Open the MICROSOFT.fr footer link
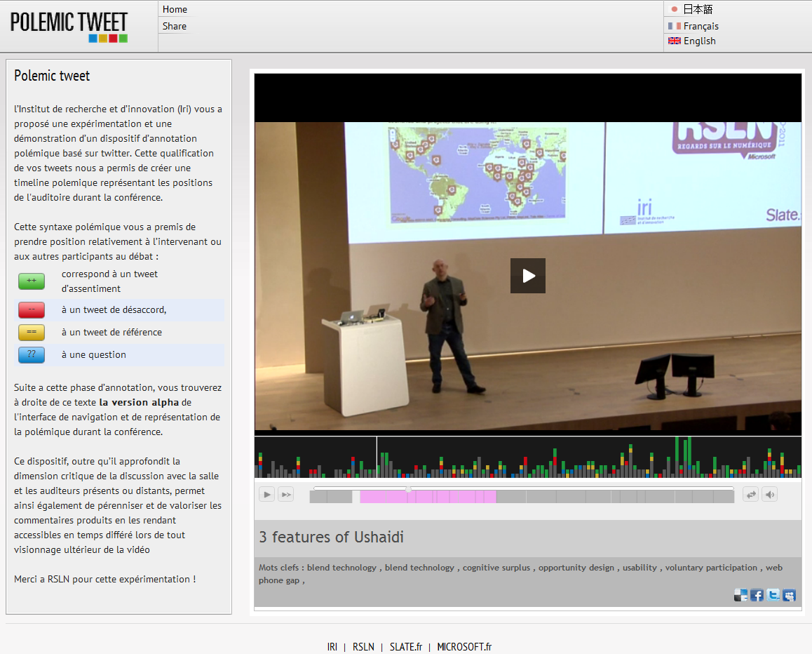This screenshot has width=812, height=654. [464, 647]
